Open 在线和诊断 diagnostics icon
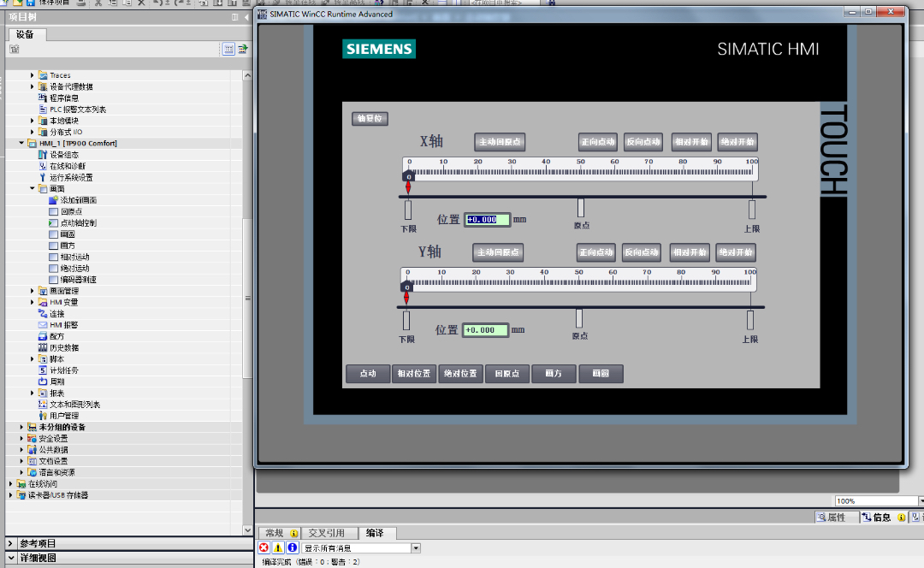The height and width of the screenshot is (568, 924). coord(43,166)
